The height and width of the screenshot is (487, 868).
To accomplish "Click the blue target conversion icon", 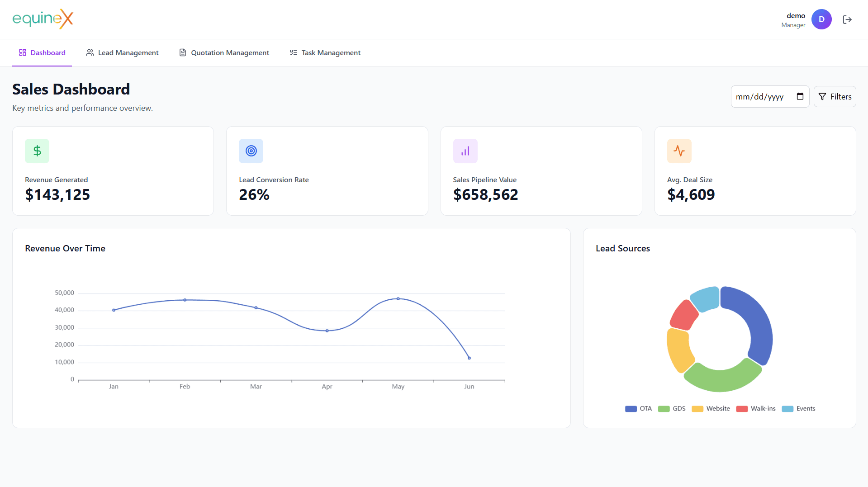I will coord(251,151).
